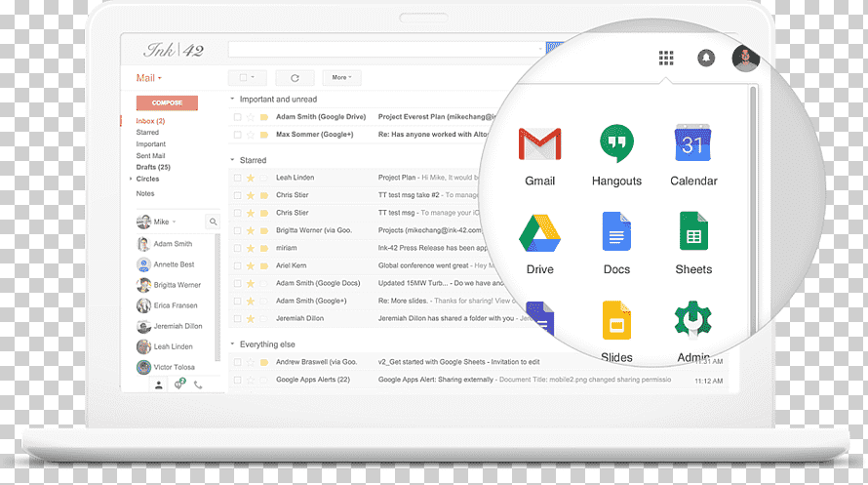Screen dimensions: 868x485
Task: Open the More actions dropdown
Action: tap(341, 77)
